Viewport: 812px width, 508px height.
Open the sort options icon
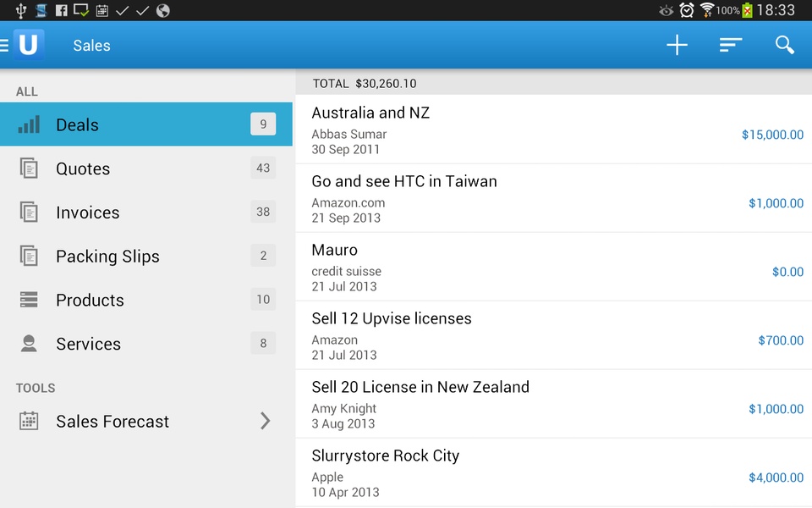point(731,45)
